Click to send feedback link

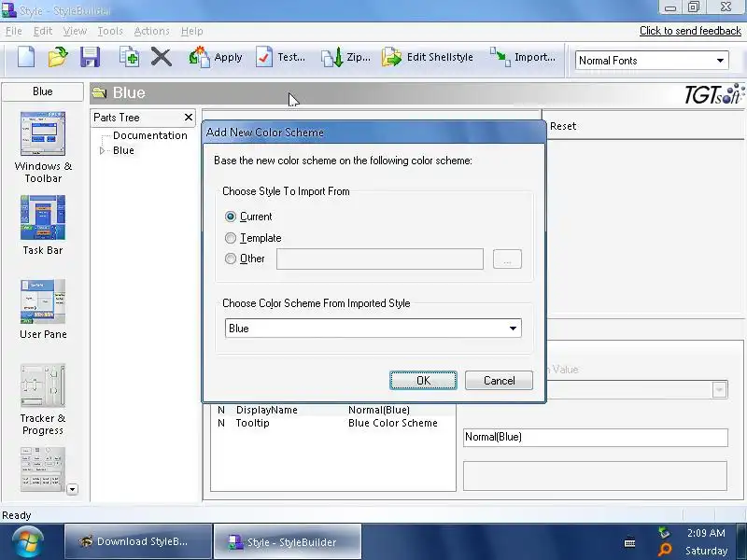tap(690, 31)
